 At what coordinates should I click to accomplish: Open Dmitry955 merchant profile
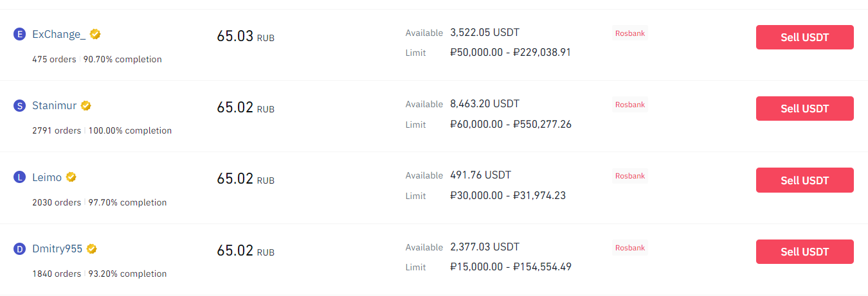coord(57,249)
